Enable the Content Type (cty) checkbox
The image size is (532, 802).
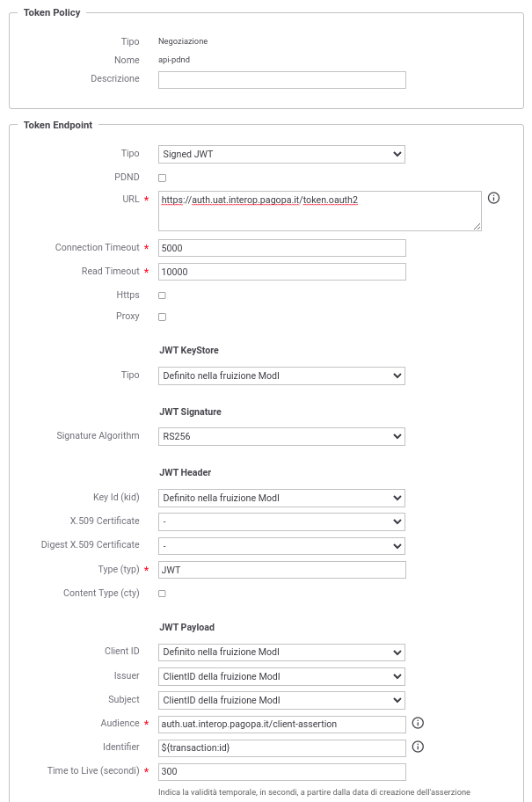(x=162, y=594)
